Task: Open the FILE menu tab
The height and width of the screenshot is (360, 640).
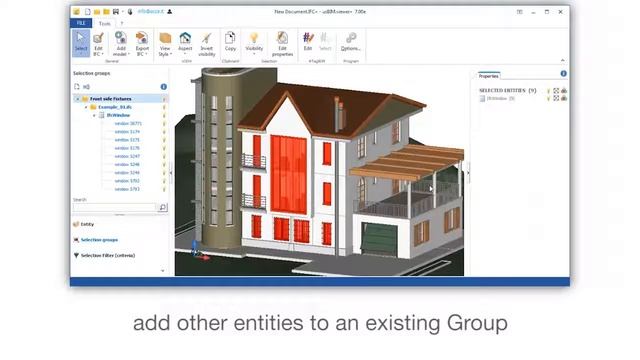Action: 81,23
